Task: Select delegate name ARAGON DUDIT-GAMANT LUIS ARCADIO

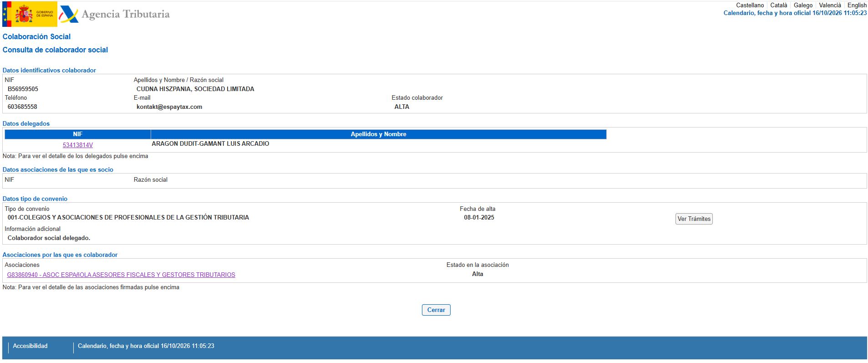Action: tap(210, 144)
